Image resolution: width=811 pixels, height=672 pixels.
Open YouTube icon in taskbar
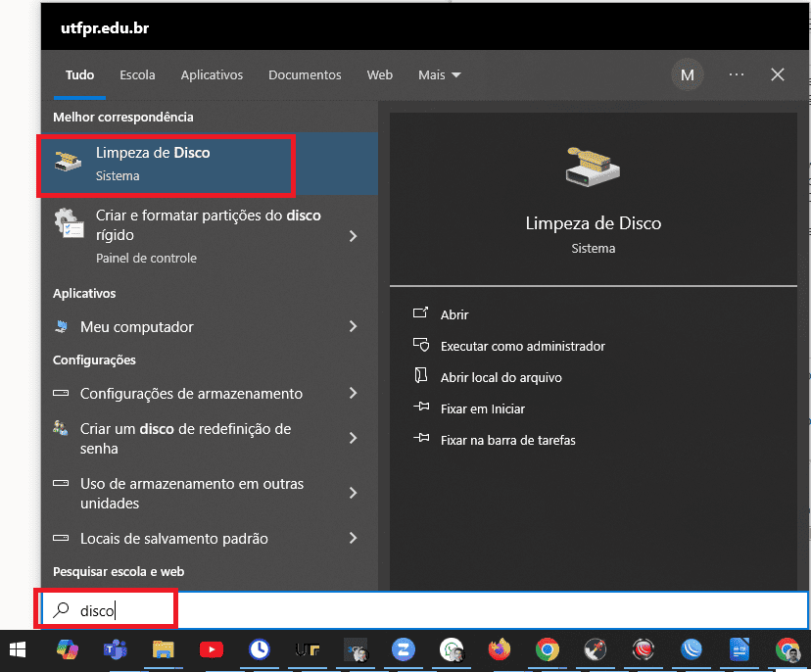(x=211, y=649)
